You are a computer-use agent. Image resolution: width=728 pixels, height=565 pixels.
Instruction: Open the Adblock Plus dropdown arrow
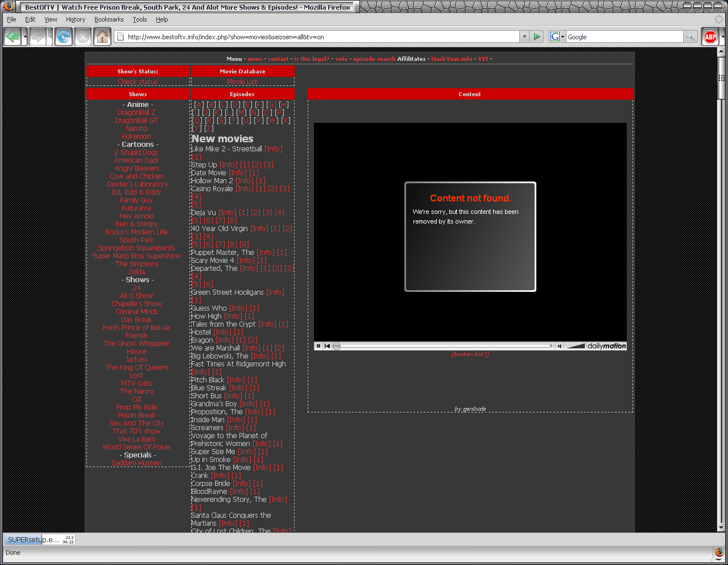tap(722, 37)
